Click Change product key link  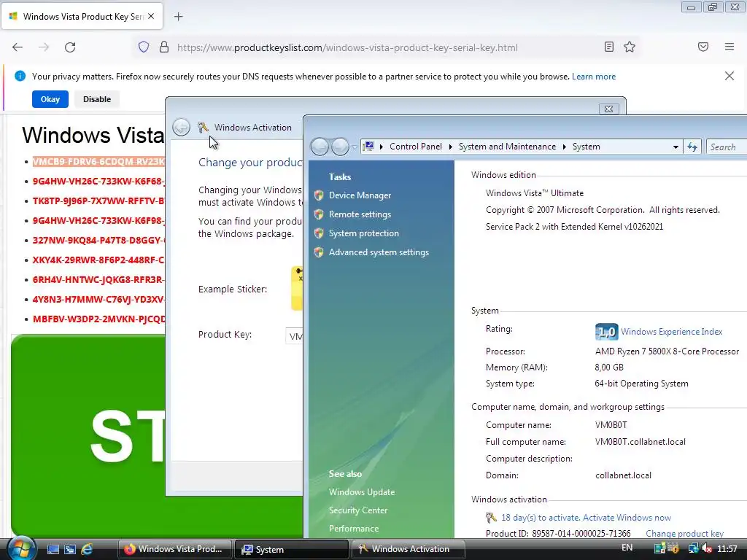[x=684, y=533]
